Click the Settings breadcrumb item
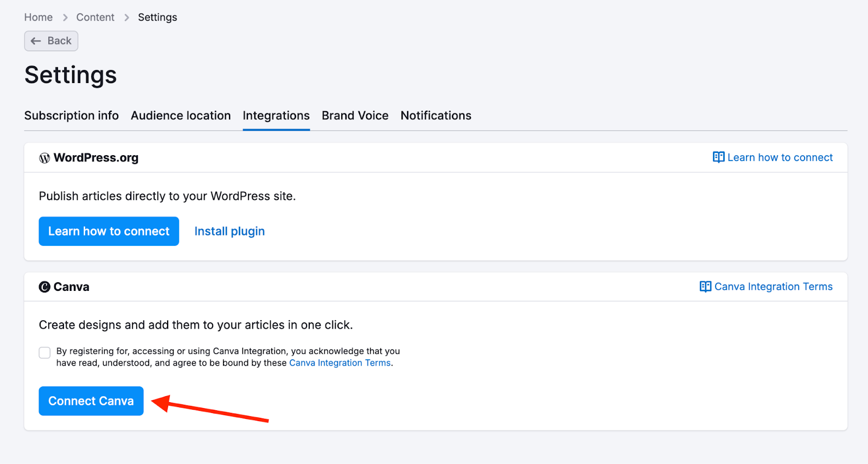The height and width of the screenshot is (464, 868). coord(157,17)
